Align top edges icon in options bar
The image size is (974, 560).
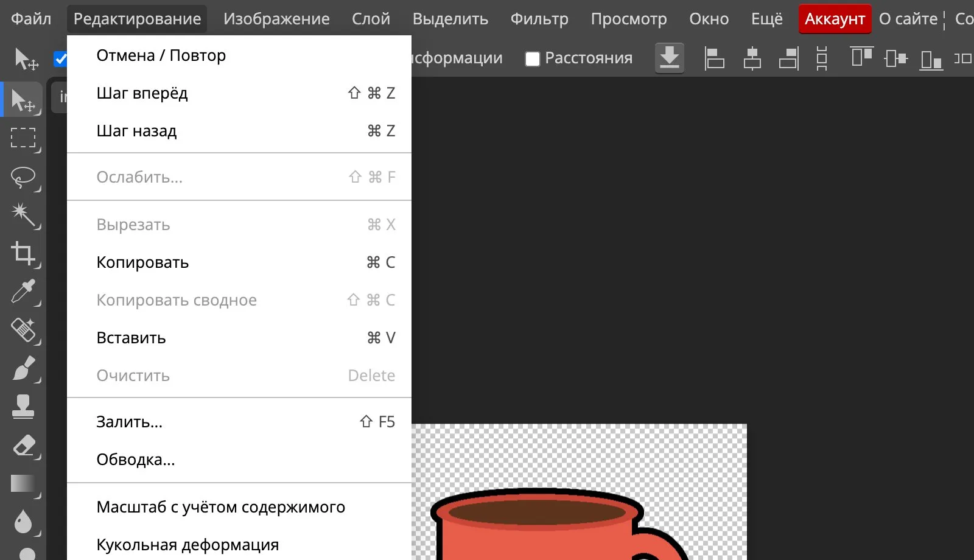(x=862, y=57)
